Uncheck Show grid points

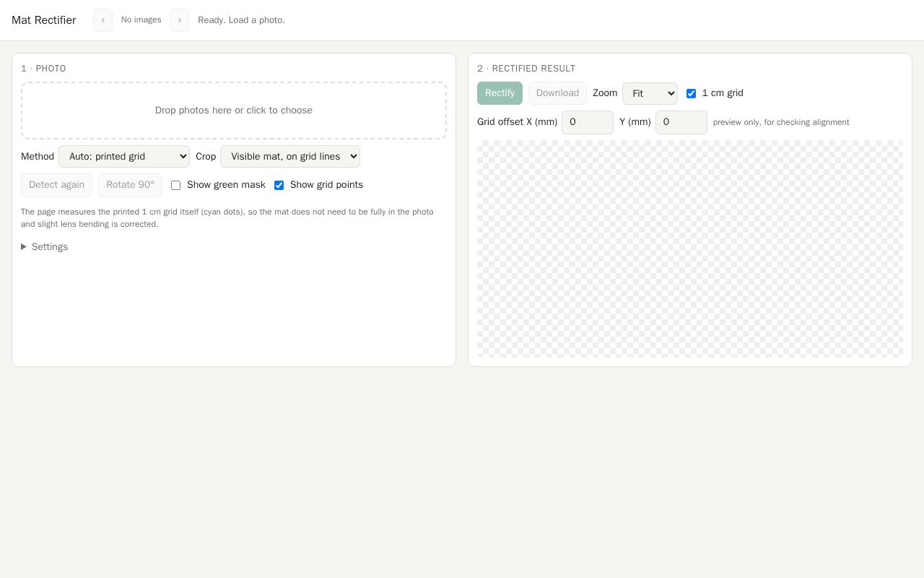(x=279, y=186)
